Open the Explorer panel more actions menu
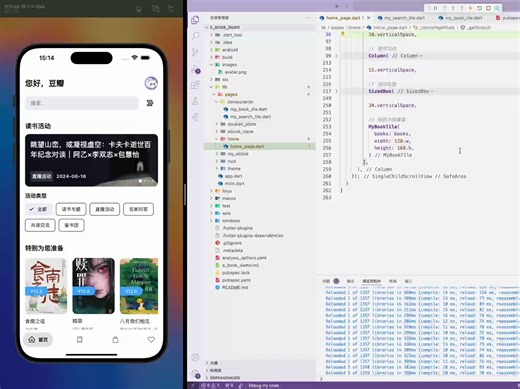520x389 pixels. click(x=308, y=18)
